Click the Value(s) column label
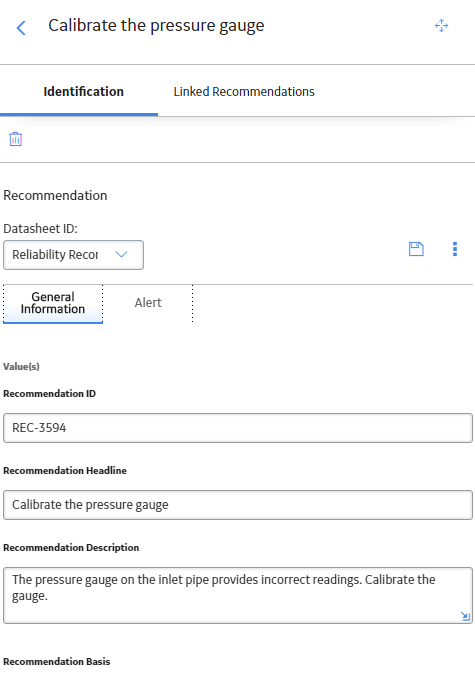The height and width of the screenshot is (673, 475). point(21,367)
